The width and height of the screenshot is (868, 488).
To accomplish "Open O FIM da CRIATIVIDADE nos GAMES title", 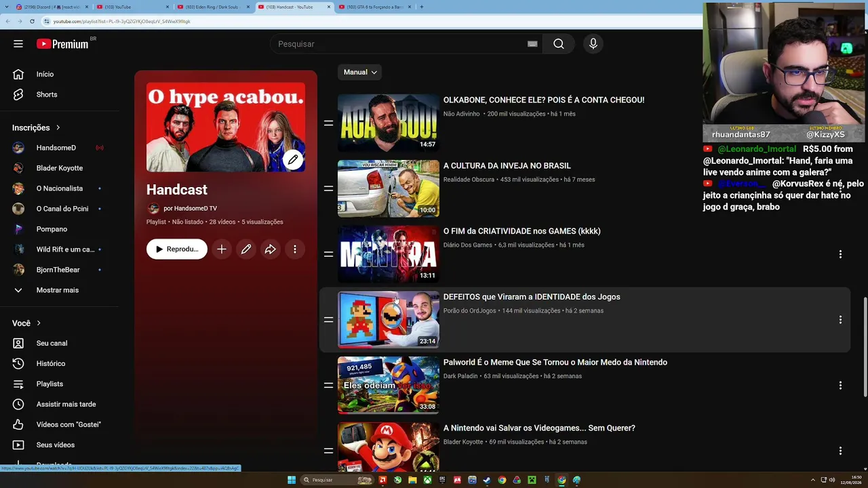I will pyautogui.click(x=522, y=231).
